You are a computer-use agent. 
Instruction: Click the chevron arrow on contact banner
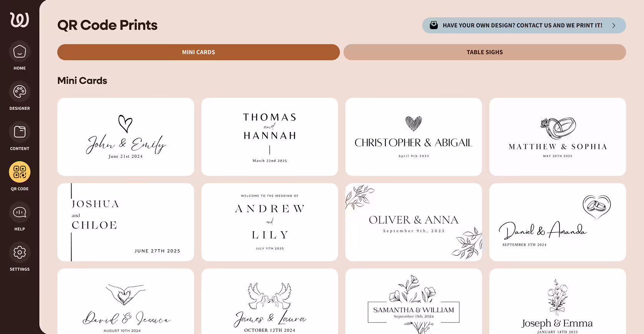point(614,25)
